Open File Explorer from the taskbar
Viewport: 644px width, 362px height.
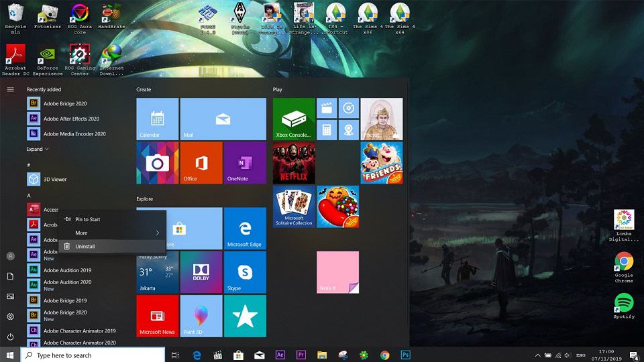322,355
